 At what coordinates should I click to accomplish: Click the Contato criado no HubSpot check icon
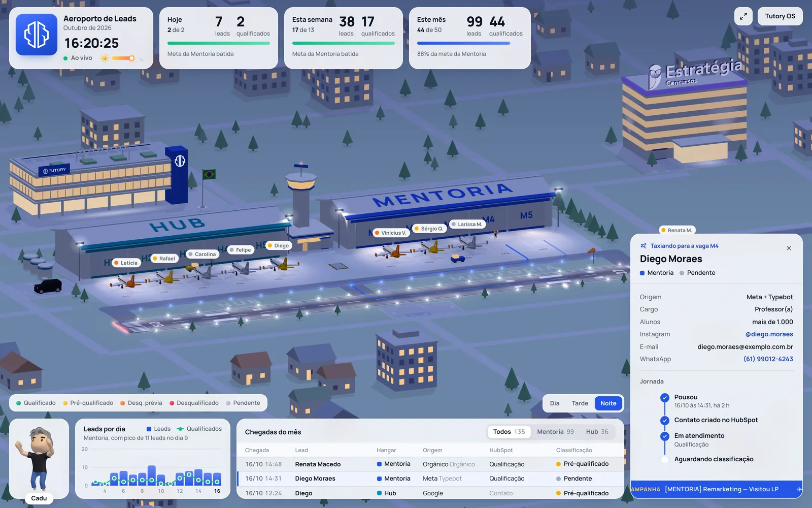point(665,421)
